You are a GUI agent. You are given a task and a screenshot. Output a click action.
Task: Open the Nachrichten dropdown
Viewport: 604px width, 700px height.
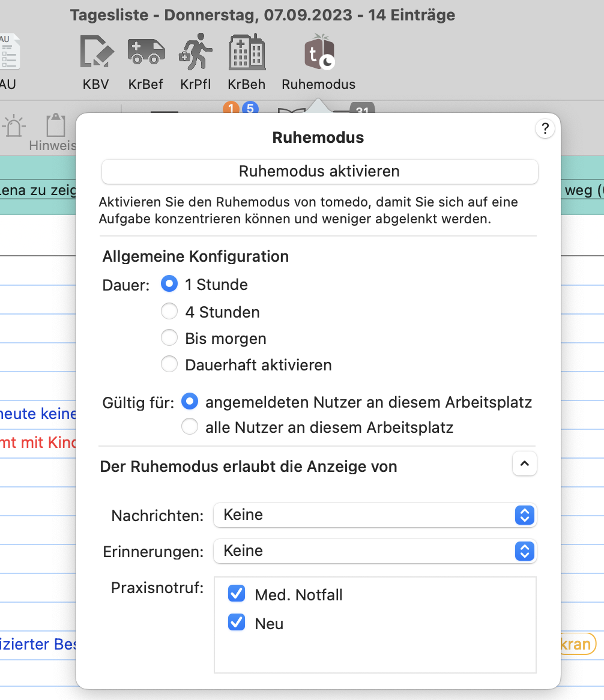(x=375, y=515)
